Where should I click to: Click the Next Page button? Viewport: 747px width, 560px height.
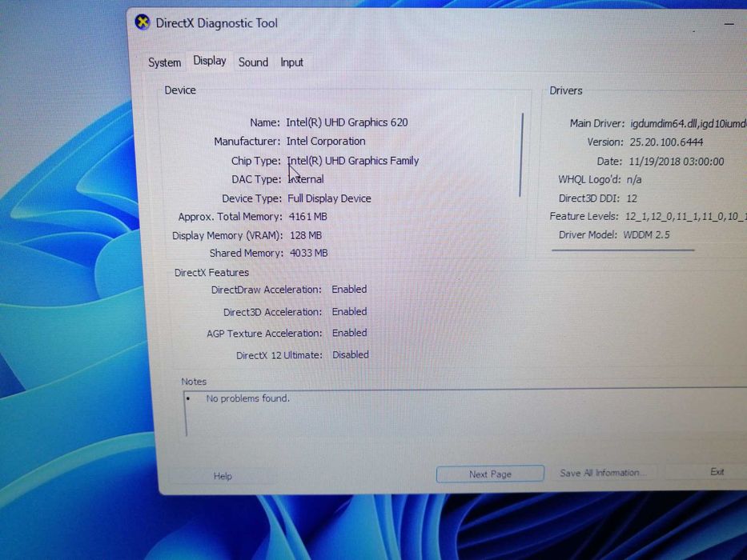coord(490,474)
